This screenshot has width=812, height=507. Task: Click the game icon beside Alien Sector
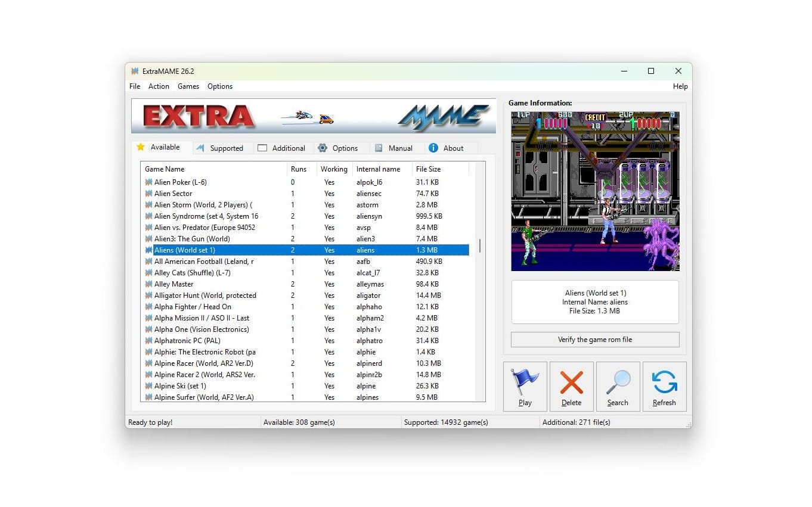pyautogui.click(x=149, y=194)
